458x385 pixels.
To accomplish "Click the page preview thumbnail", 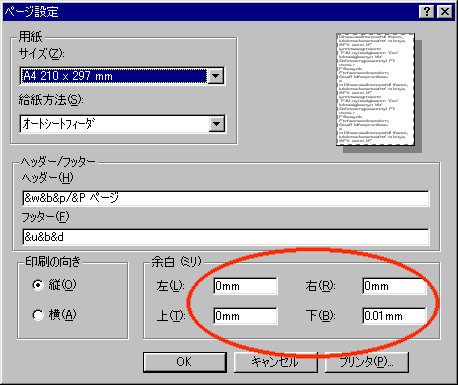I will tap(376, 89).
